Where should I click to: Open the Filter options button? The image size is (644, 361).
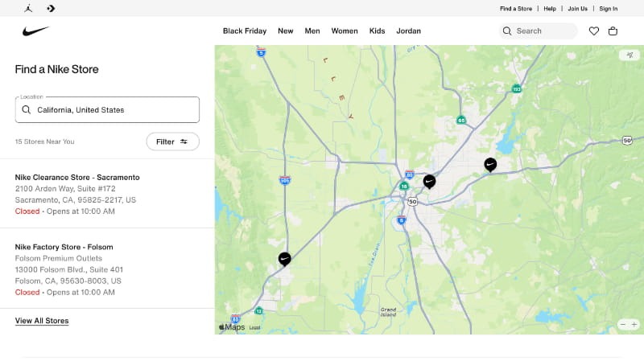[172, 142]
